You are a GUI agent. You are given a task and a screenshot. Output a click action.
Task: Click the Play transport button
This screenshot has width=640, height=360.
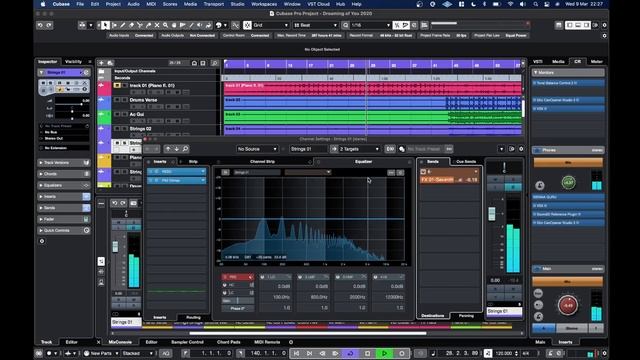[384, 353]
